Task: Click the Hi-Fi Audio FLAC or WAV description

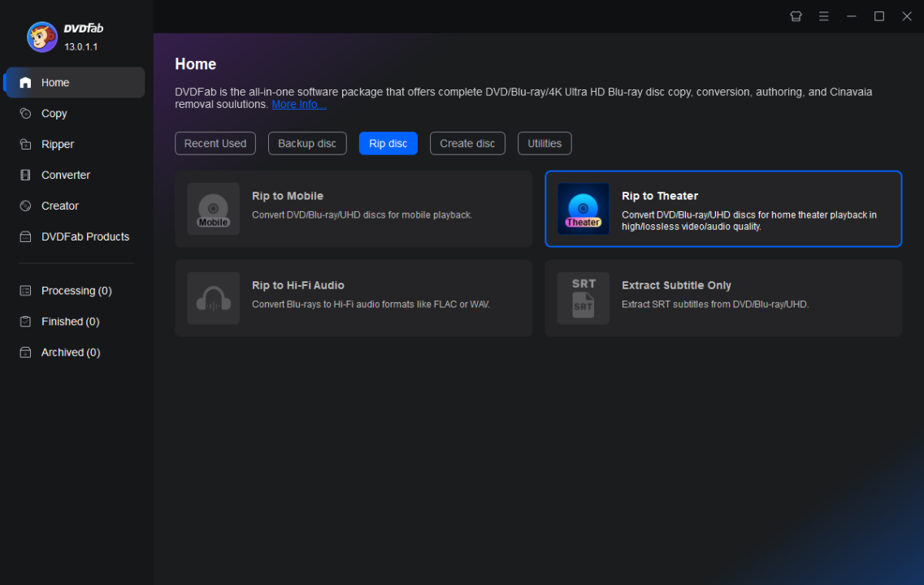Action: [371, 305]
